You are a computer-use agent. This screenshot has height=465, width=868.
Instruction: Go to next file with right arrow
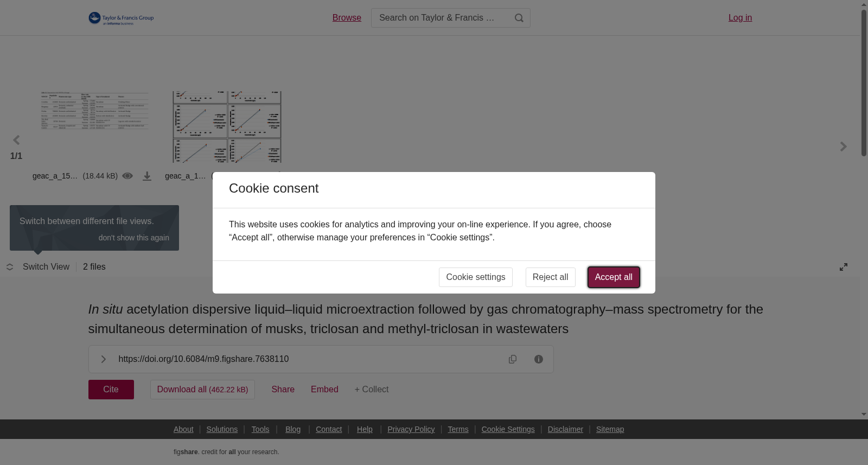[843, 146]
